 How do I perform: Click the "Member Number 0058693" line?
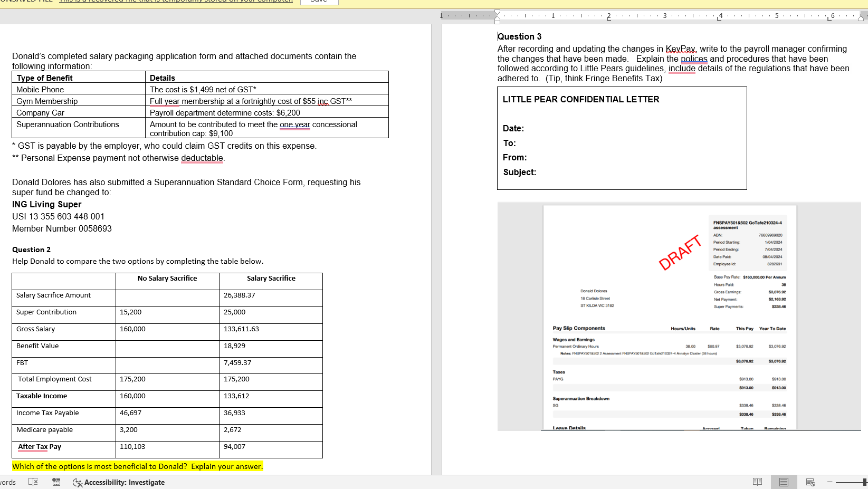pyautogui.click(x=62, y=228)
